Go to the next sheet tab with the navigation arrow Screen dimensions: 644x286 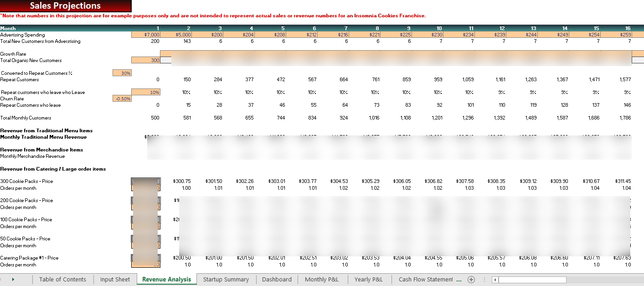point(13,279)
